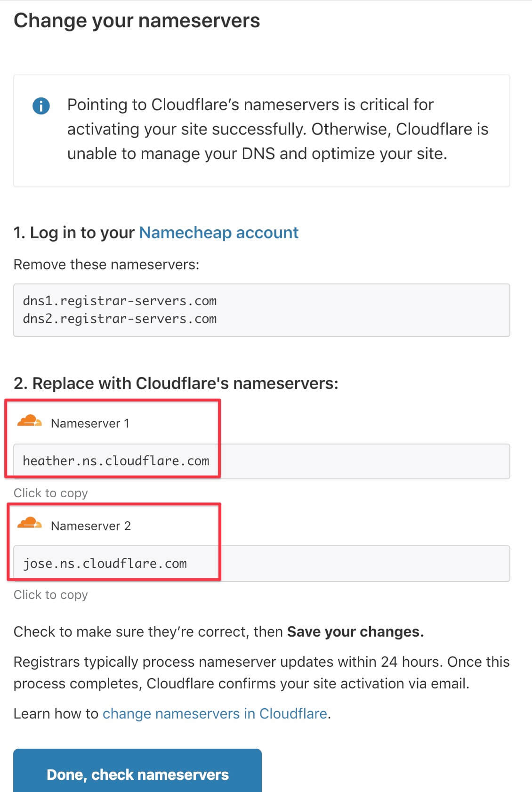
Task: Click the Done, check nameservers button
Action: tap(137, 771)
